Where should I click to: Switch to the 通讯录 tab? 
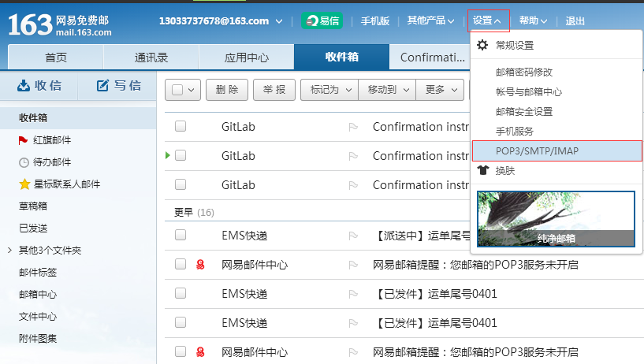151,57
